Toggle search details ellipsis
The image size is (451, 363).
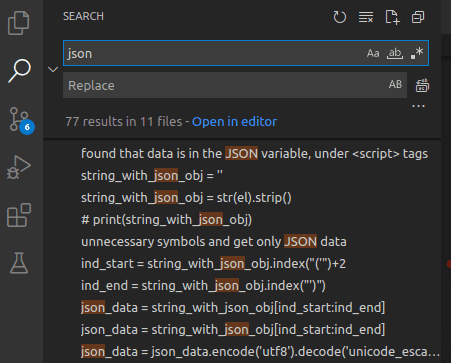[418, 106]
